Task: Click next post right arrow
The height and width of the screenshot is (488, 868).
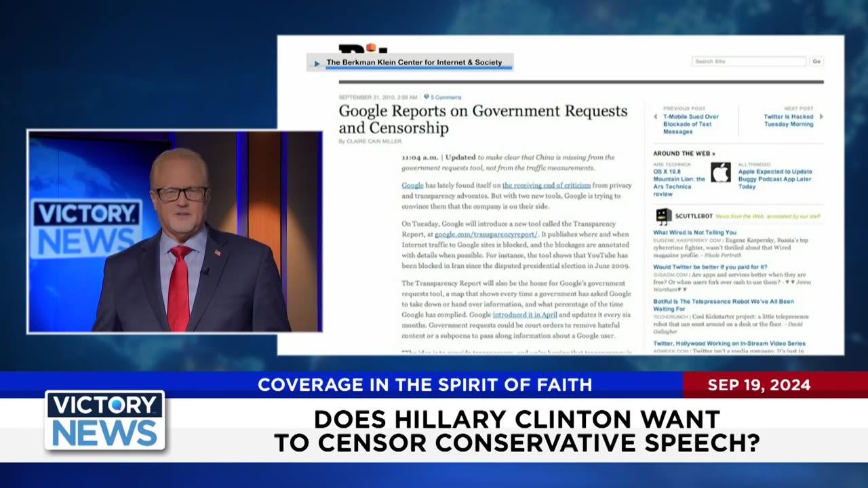Action: click(x=821, y=117)
